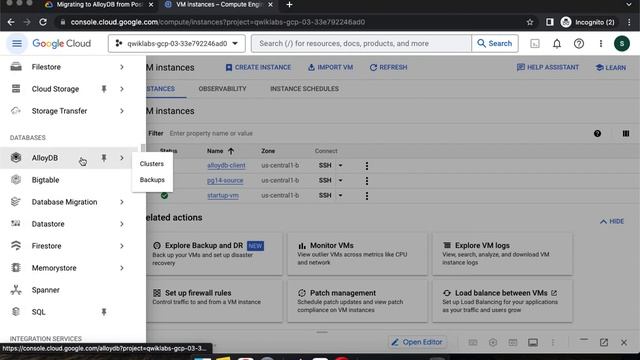
Task: Switch to Migrating to AlloyDB browser tab
Action: pos(99,4)
